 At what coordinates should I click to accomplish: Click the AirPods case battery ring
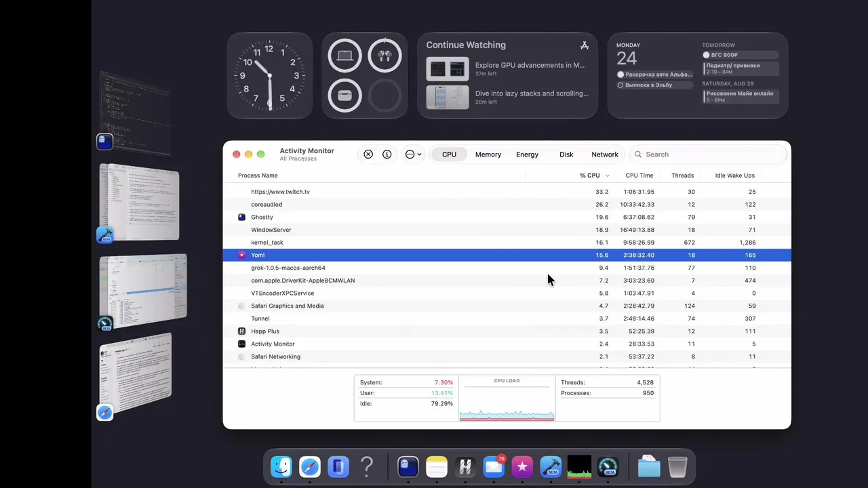click(x=344, y=96)
